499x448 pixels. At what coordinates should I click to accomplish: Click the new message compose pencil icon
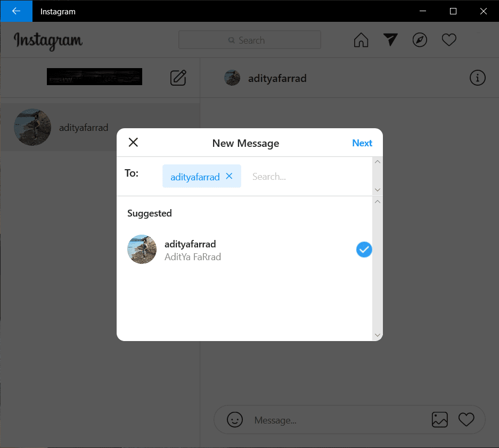point(178,77)
